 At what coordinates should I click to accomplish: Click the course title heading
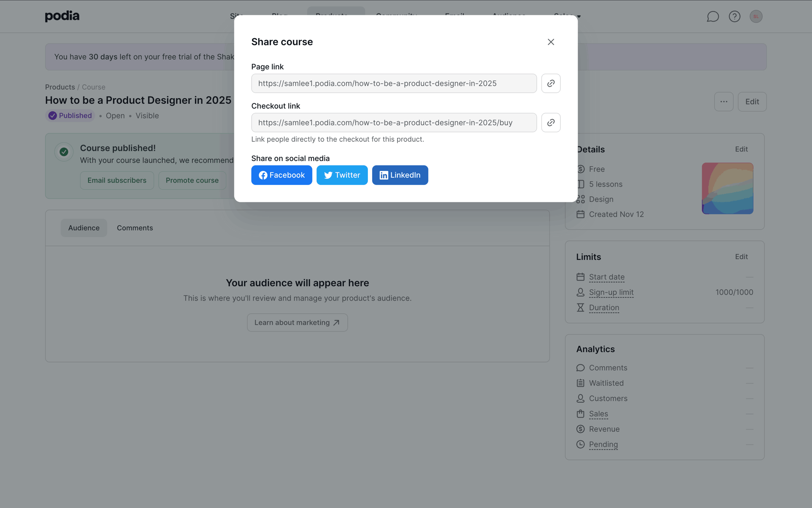tap(138, 100)
